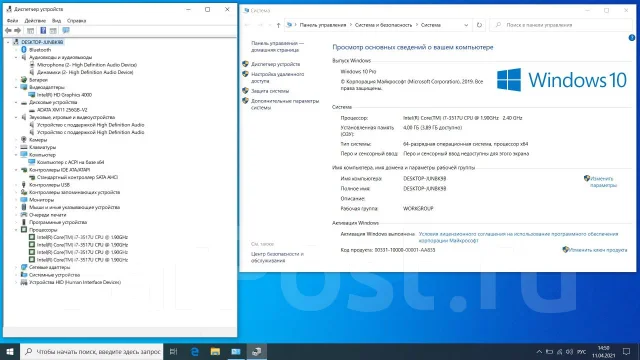Expand the Системные устройства node
This screenshot has width=640, height=360.
coord(16,275)
